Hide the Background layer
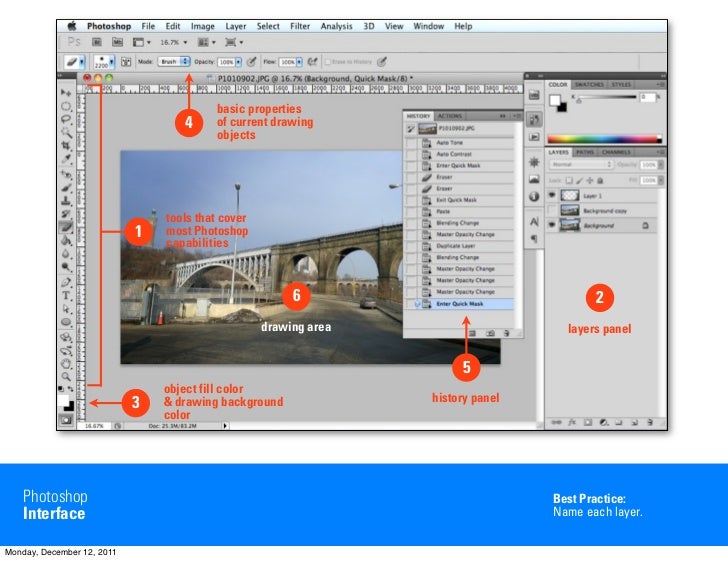Viewport: 728px width, 561px height. [552, 225]
